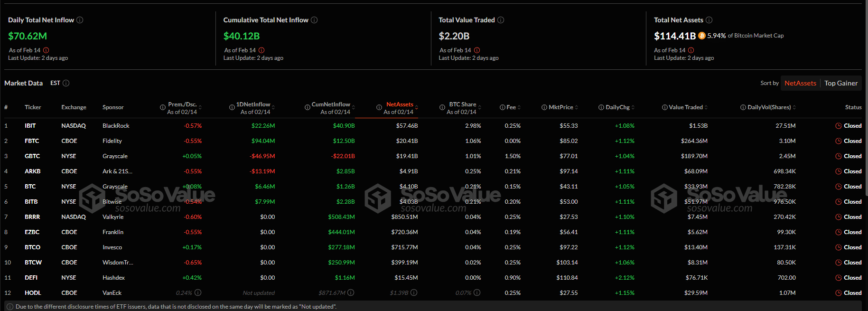This screenshot has width=868, height=311.
Task: Click GBTC cumulative inflow -$22.01B
Action: 343,156
